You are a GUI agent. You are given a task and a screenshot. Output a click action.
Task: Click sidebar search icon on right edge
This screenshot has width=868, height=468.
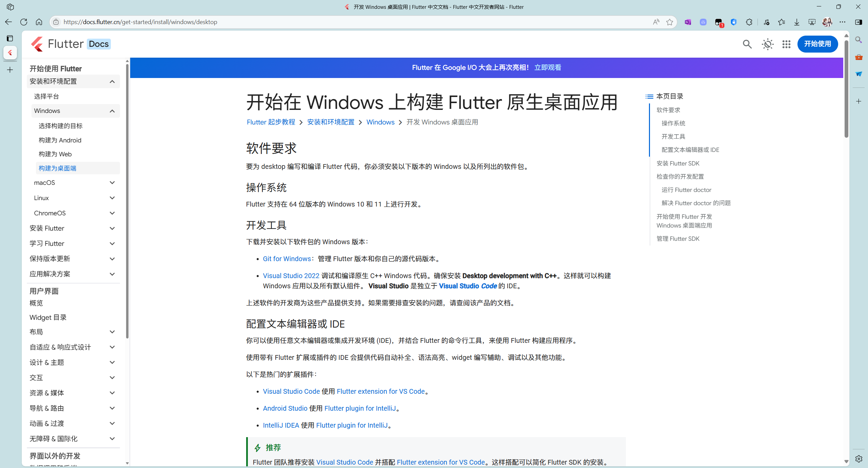pyautogui.click(x=859, y=40)
